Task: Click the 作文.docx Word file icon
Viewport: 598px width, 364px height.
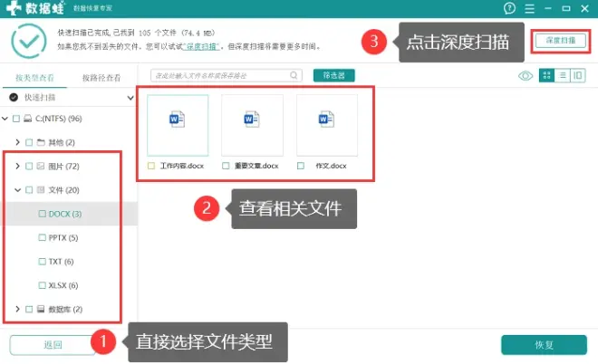Action: pos(326,120)
